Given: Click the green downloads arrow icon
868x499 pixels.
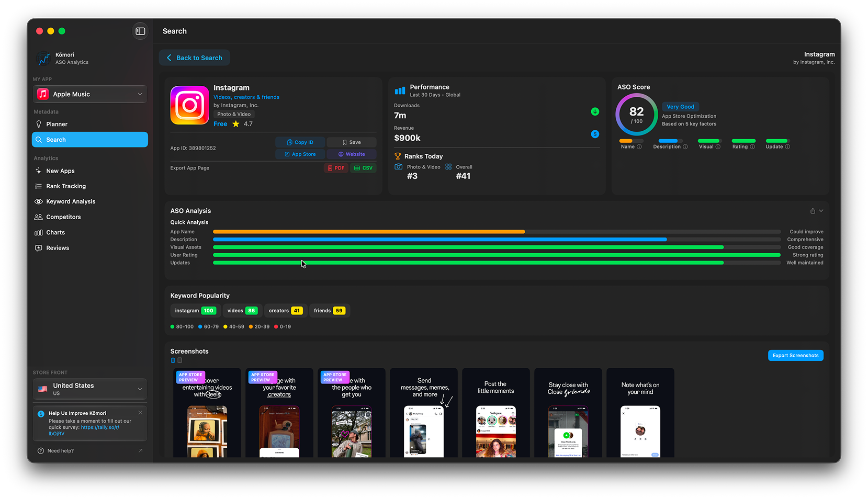Looking at the screenshot, I should [595, 111].
